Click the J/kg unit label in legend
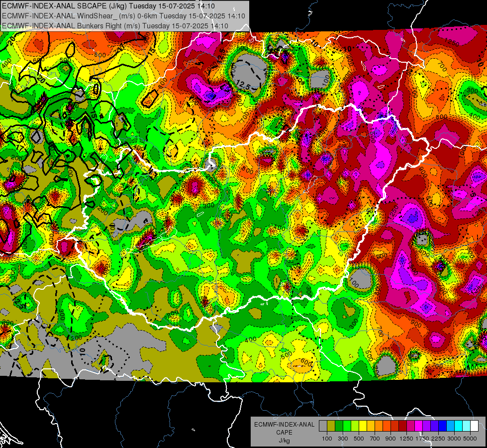Viewport: 487px width, 448px height. pyautogui.click(x=284, y=441)
